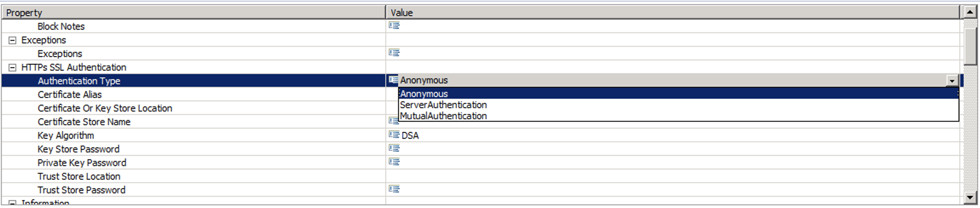Select the Certificate Alias property row
Image resolution: width=980 pixels, height=208 pixels.
click(70, 95)
